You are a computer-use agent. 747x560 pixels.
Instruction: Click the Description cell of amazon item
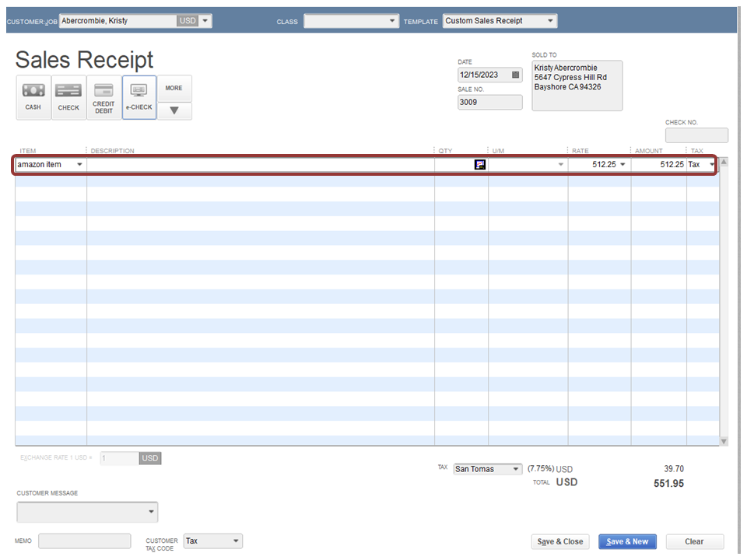pos(261,164)
